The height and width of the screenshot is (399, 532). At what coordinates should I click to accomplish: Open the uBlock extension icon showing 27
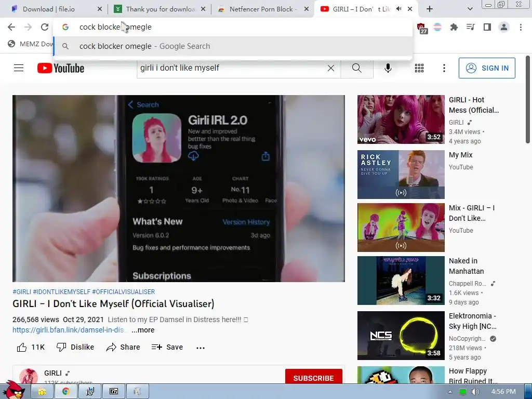421,28
